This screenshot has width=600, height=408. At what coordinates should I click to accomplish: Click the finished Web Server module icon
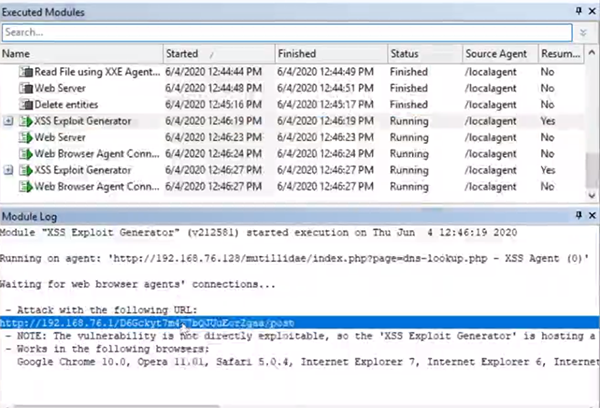point(26,88)
